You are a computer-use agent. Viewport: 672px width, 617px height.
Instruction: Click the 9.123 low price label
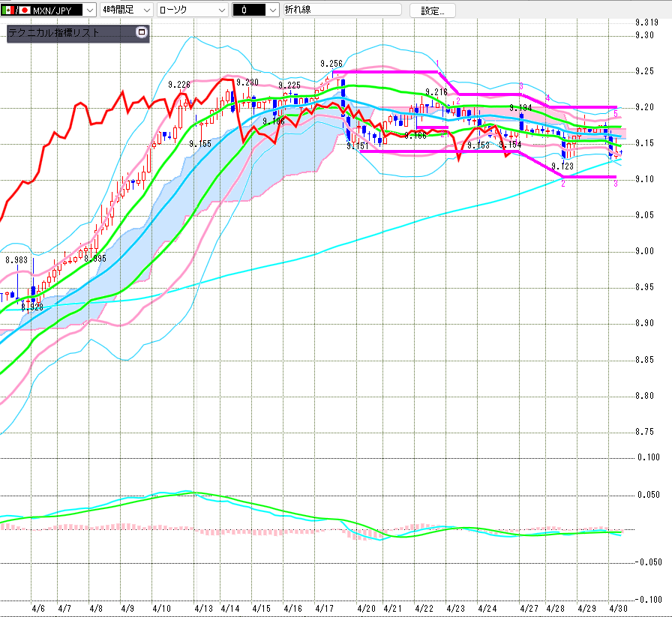[x=562, y=166]
